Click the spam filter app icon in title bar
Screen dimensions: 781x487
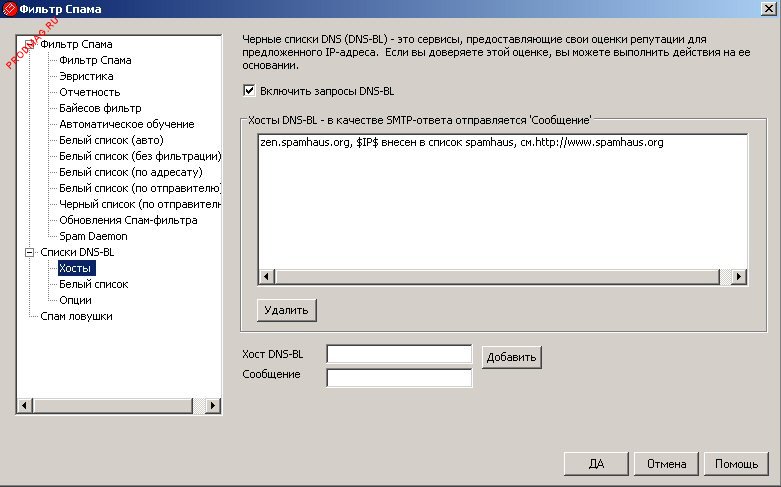(10, 9)
